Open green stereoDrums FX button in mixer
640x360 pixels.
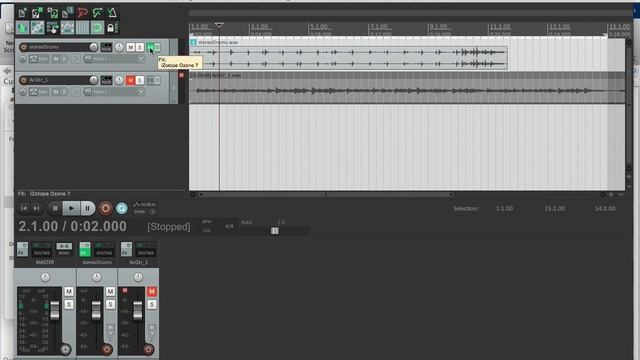(85, 249)
